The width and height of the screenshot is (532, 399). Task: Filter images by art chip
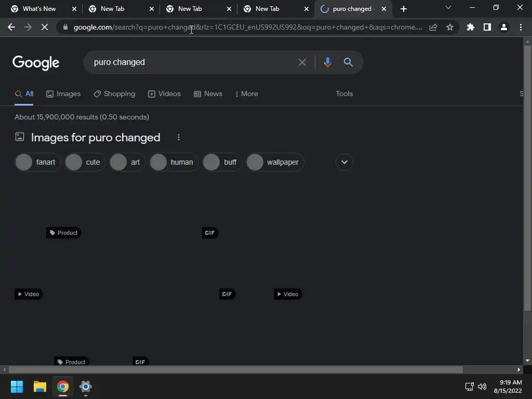pos(127,162)
